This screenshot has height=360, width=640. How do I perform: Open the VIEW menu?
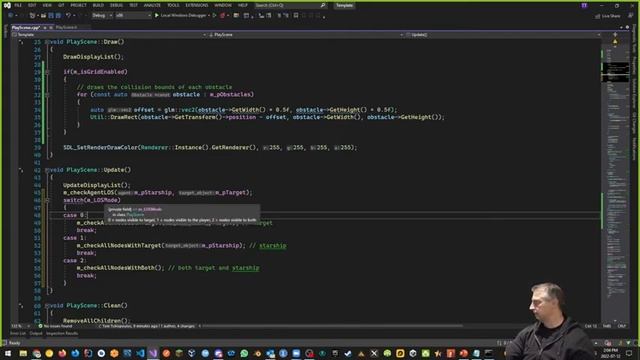pos(47,5)
